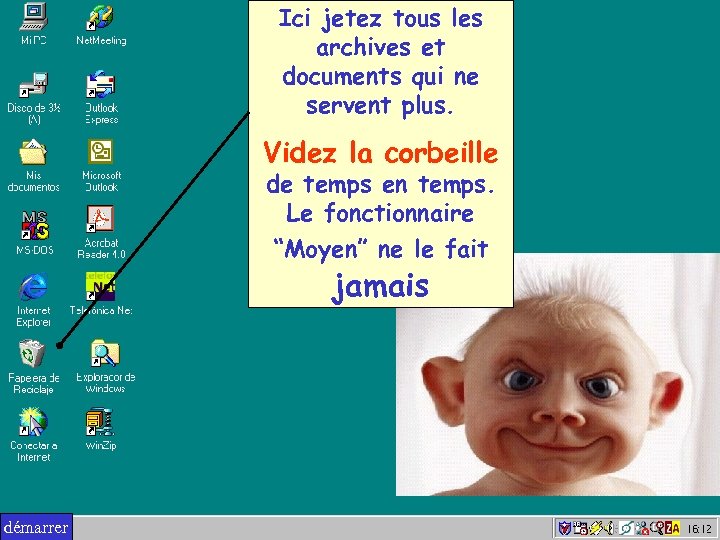The image size is (720, 540).
Task: Click the white-background swirl tray icon
Action: click(626, 528)
